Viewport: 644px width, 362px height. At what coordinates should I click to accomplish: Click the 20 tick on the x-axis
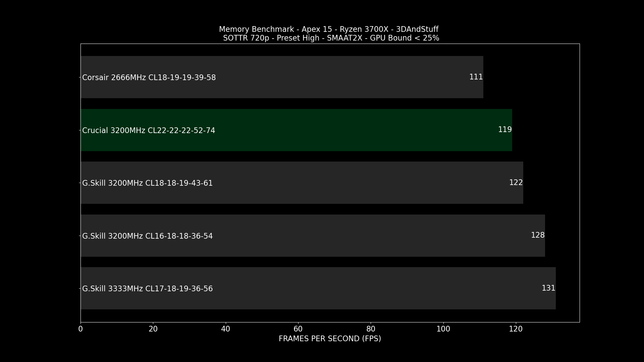coord(153,329)
